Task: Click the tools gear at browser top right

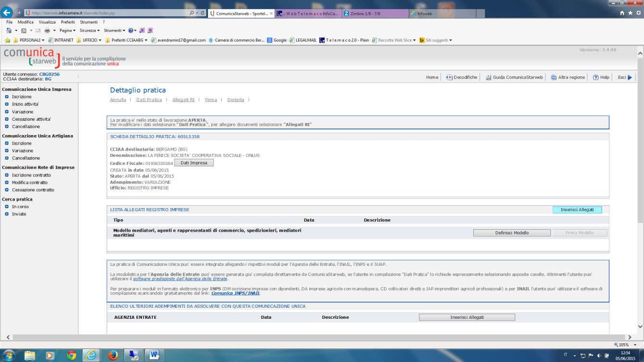Action: (x=638, y=13)
